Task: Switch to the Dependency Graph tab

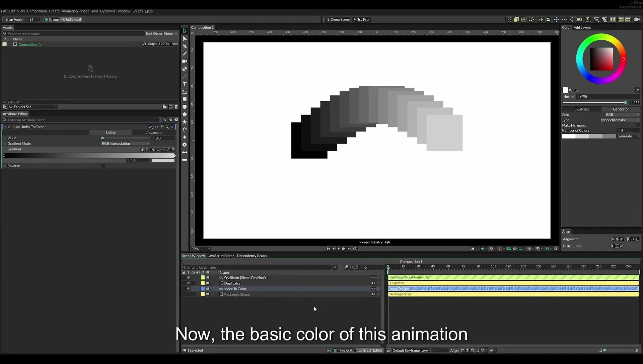Action: [x=252, y=256]
